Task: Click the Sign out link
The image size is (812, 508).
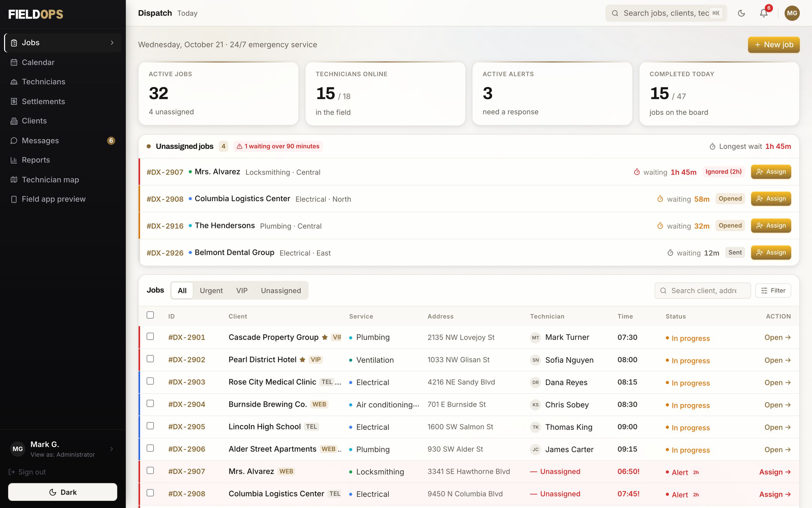Action: (27, 472)
